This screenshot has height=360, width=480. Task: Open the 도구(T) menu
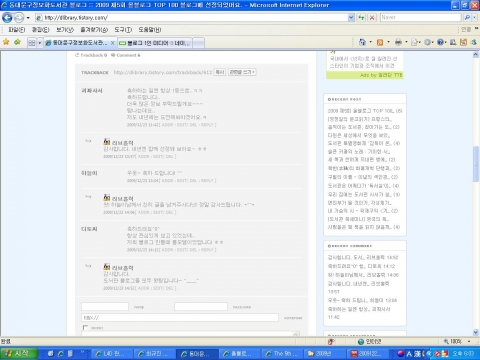pos(123,30)
